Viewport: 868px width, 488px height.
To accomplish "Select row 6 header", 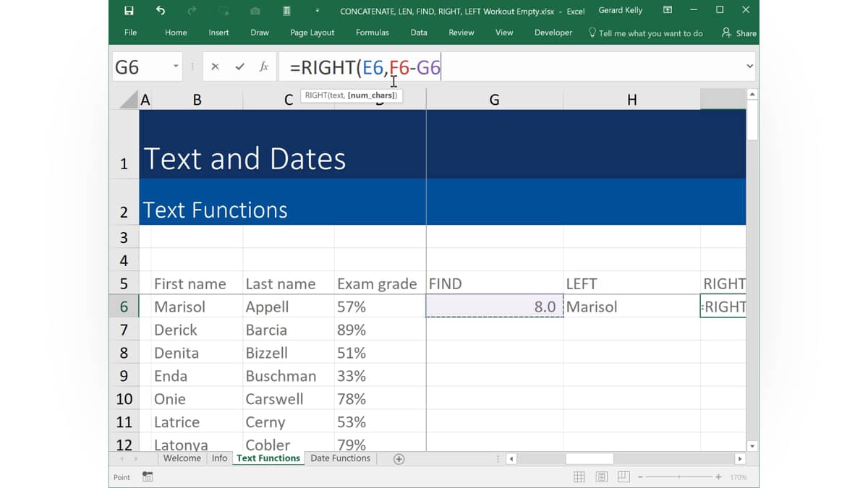I will [x=124, y=307].
